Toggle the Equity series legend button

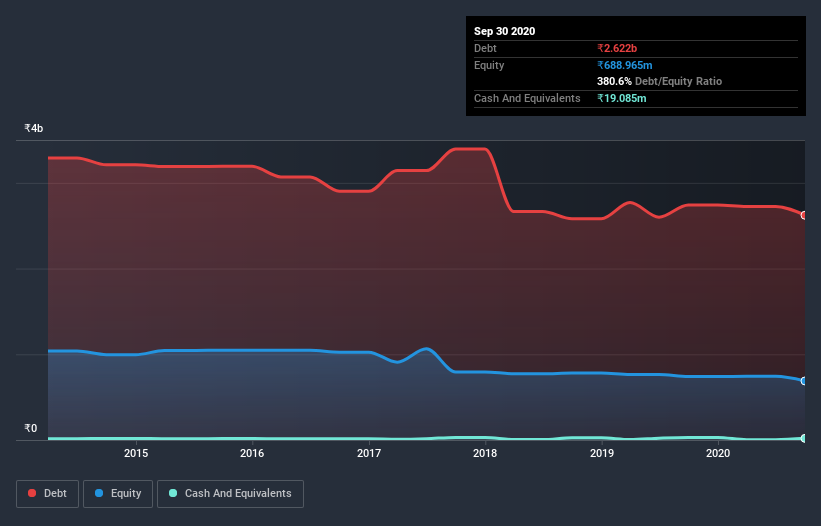click(118, 494)
